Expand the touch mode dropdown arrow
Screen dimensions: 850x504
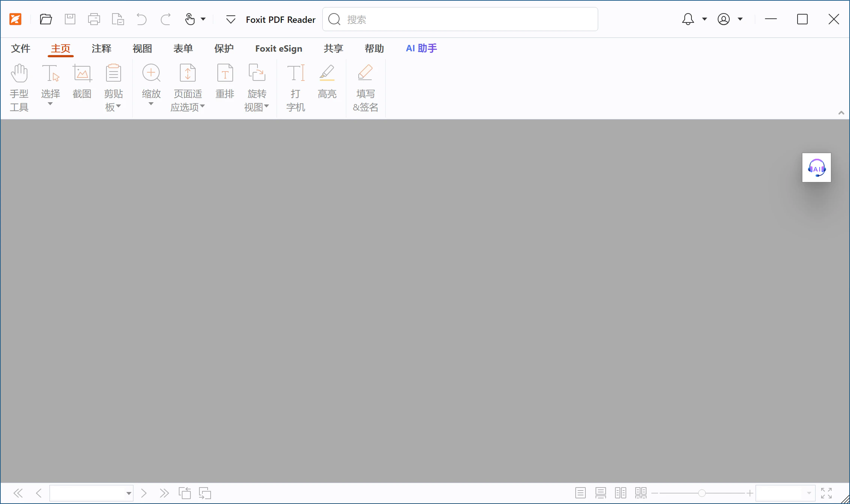(x=203, y=19)
